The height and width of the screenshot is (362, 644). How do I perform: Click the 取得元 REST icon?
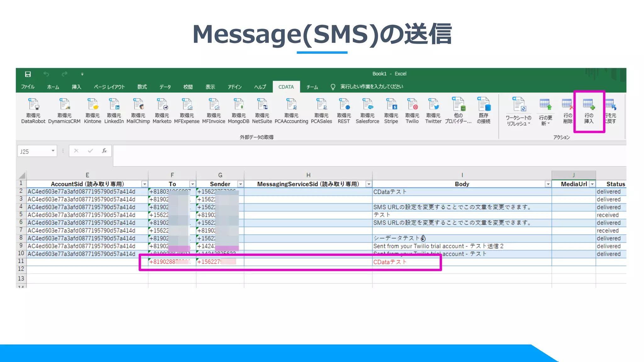344,111
